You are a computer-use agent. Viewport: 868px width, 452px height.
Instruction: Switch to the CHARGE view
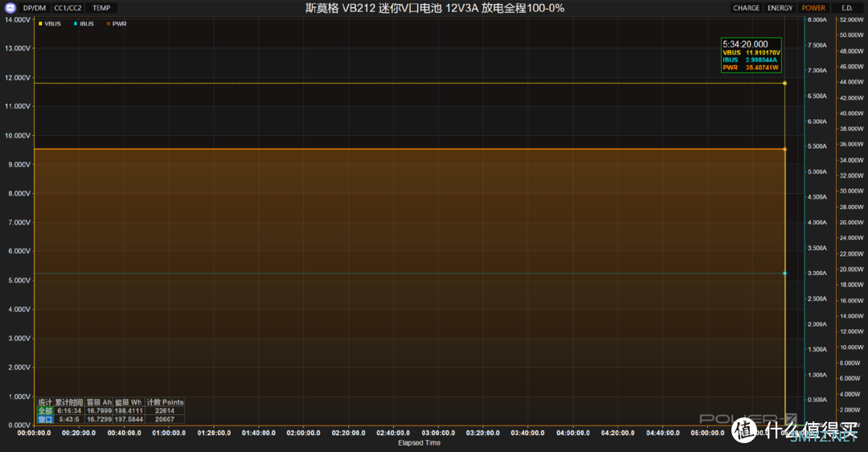(x=746, y=8)
